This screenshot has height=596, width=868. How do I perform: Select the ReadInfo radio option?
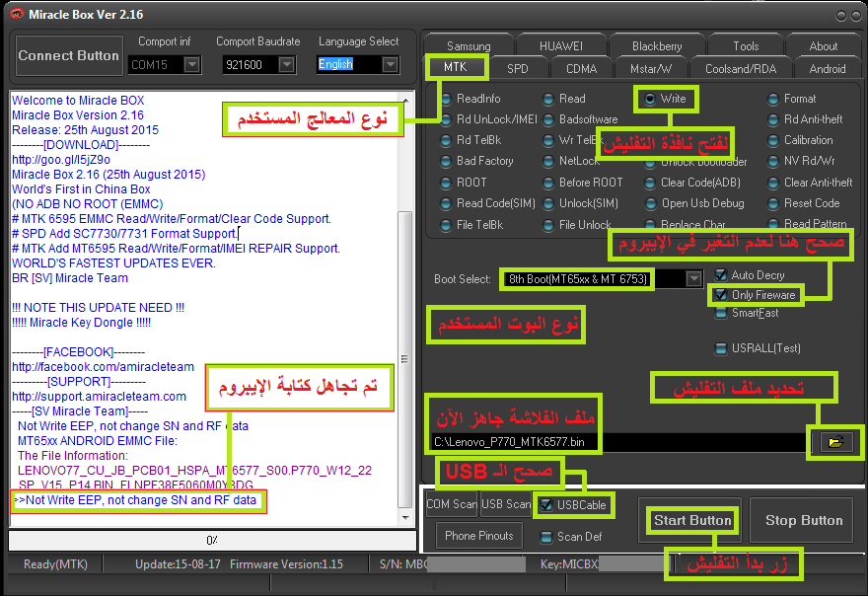pos(446,99)
